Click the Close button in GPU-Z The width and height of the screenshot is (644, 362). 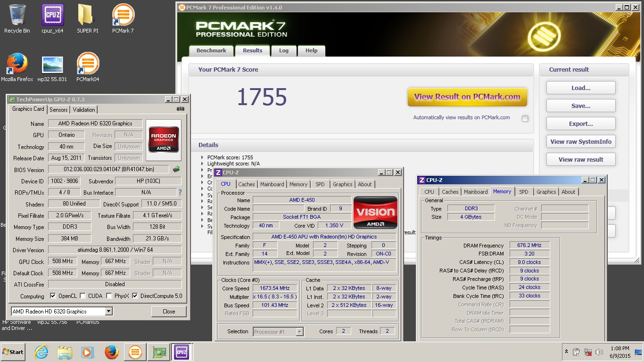pos(169,311)
